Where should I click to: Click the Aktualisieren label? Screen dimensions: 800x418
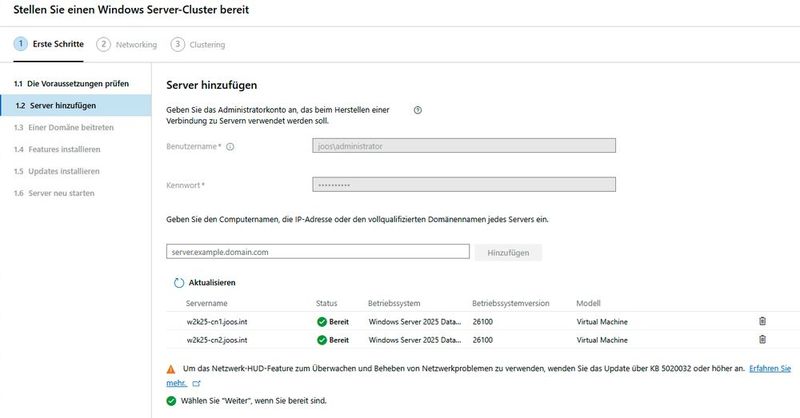point(212,283)
